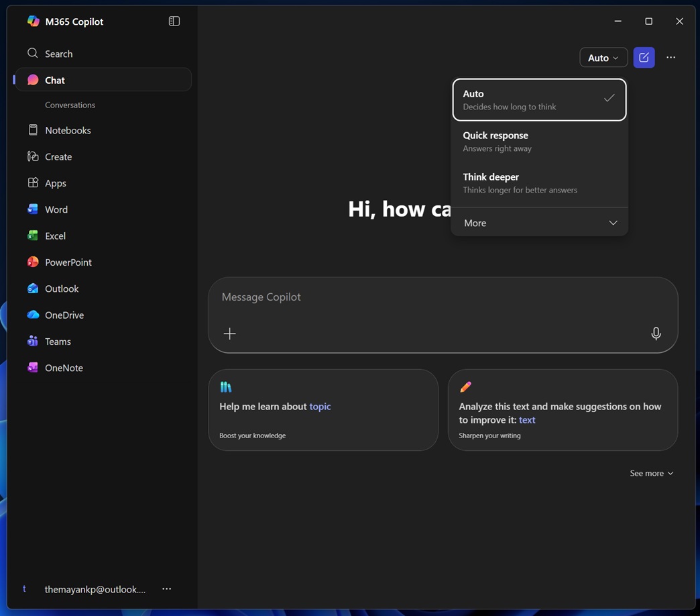Select the Notebooks entry
700x616 pixels.
point(68,130)
